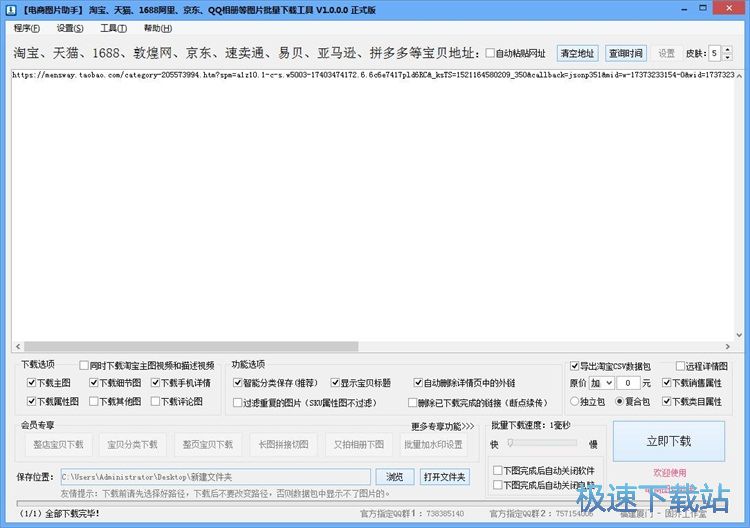Screen dimensions: 750x528
Task: Click the price adjustment value field
Action: pyautogui.click(x=628, y=383)
